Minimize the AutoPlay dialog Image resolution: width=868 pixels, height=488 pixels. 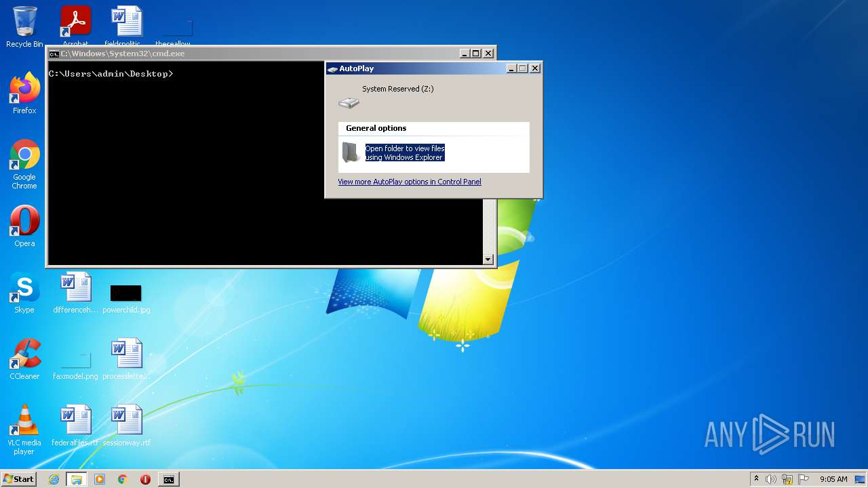pos(511,68)
